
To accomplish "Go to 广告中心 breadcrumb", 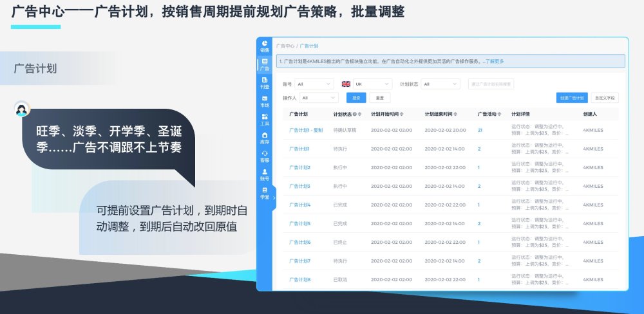I will [285, 46].
